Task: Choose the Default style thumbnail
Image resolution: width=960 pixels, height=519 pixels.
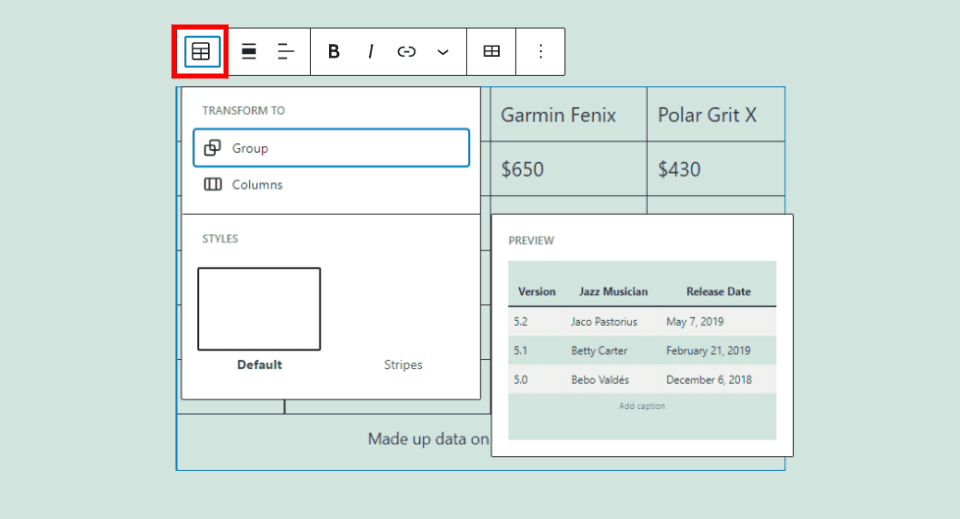Action: tap(259, 309)
